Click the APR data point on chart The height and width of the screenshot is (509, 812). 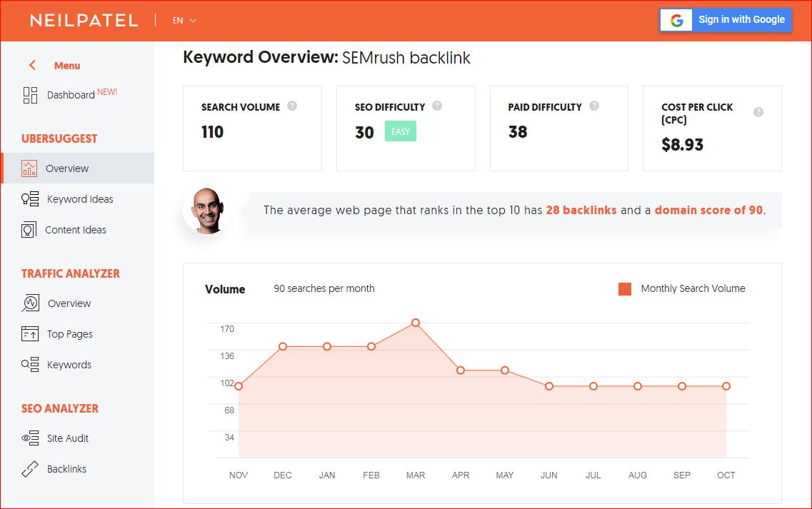[461, 371]
